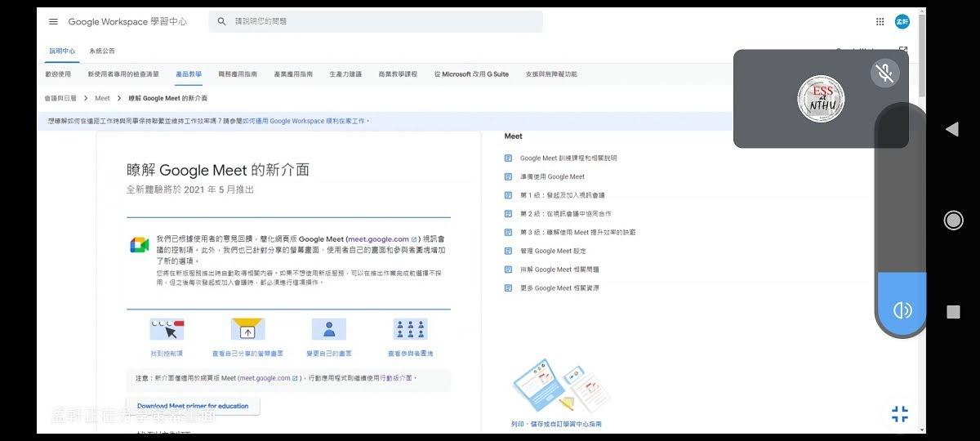Open the hamburger main menu
980x441 pixels.
[53, 21]
